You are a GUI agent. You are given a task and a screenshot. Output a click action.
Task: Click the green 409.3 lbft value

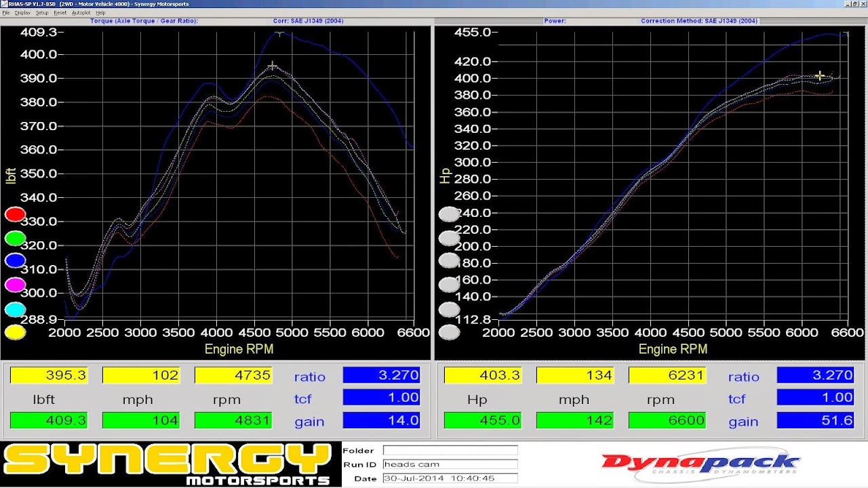coord(49,420)
